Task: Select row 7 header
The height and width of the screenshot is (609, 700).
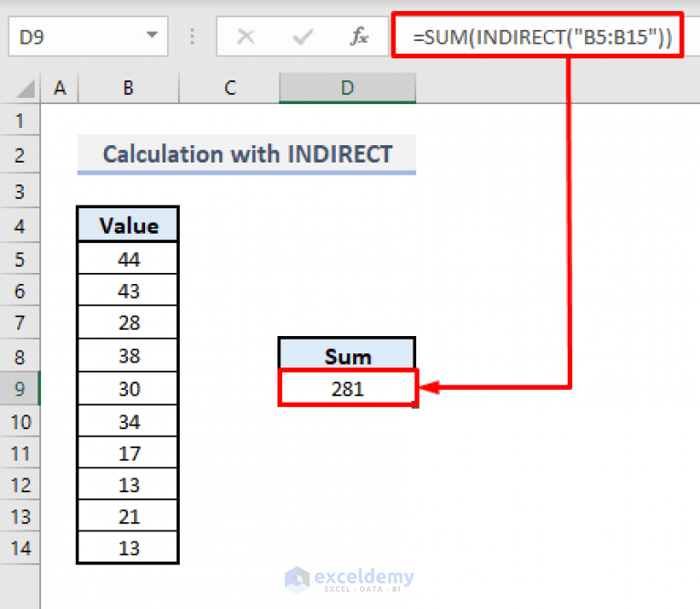Action: click(20, 322)
